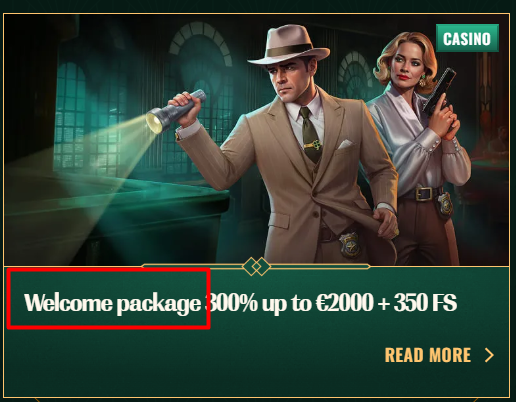Click the flashlight light beam
This screenshot has width=516, height=402.
[x=100, y=157]
